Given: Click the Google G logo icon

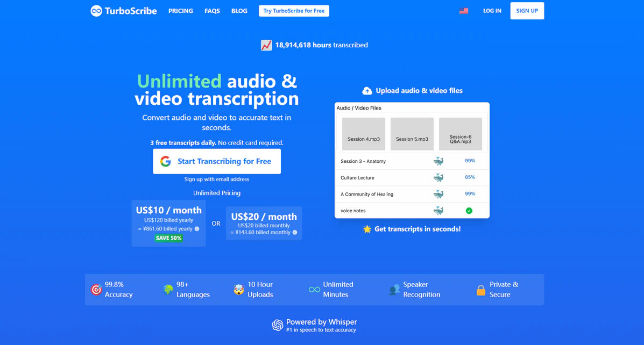Looking at the screenshot, I should point(166,161).
